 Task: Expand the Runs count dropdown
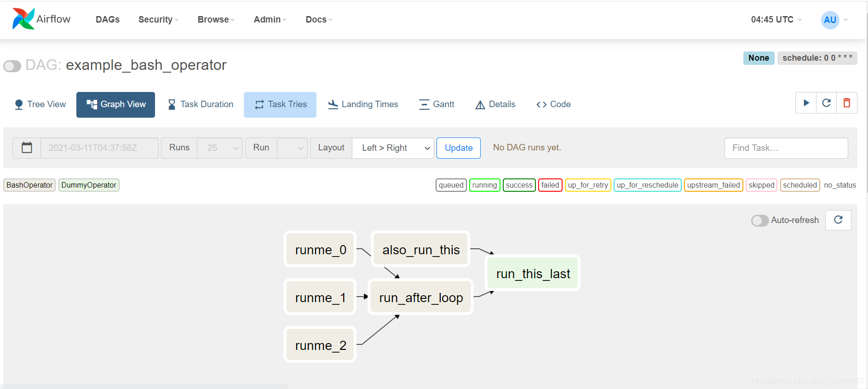coord(219,148)
